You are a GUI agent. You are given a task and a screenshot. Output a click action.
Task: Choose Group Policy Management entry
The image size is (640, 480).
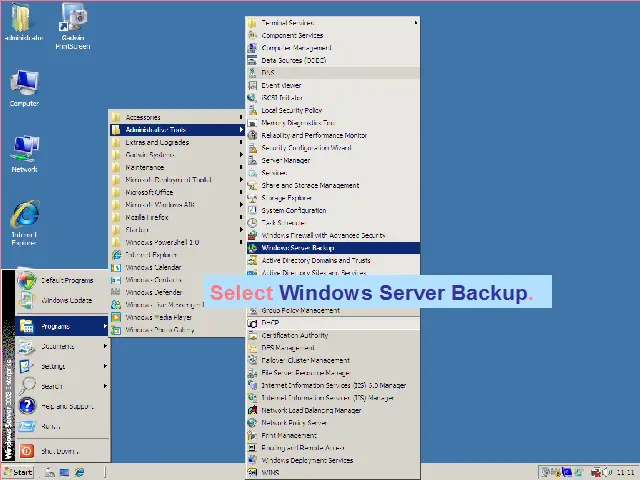click(x=333, y=311)
